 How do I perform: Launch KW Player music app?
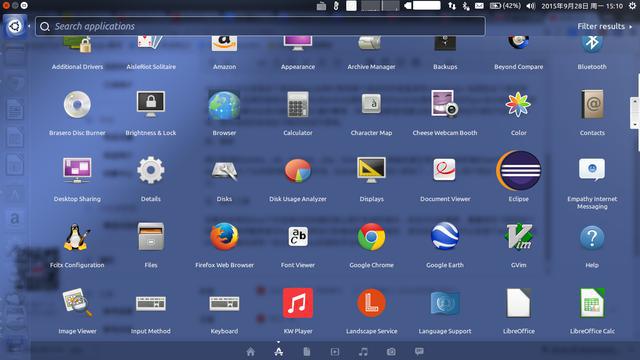[x=298, y=303]
